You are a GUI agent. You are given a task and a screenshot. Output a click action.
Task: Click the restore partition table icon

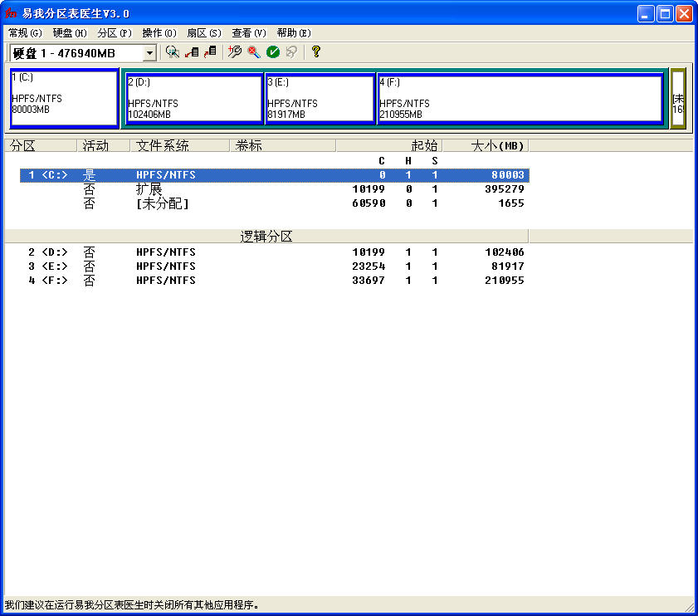[x=210, y=52]
